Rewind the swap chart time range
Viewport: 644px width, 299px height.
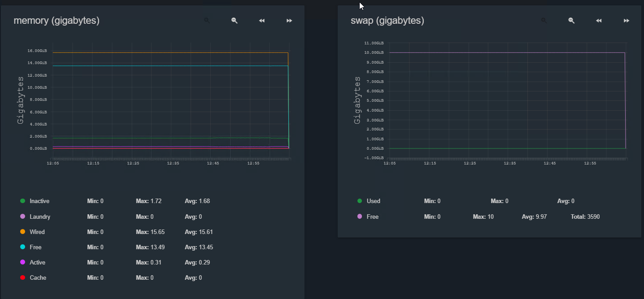coord(599,21)
